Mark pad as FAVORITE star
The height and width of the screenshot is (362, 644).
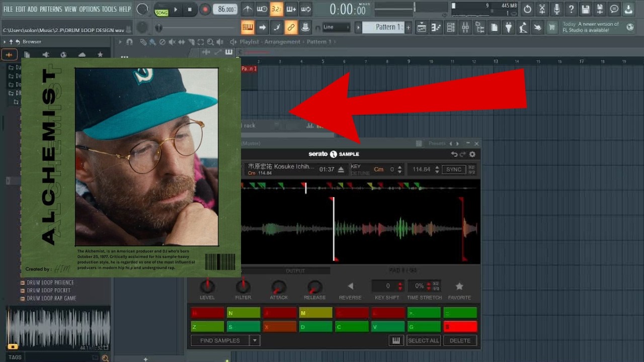pyautogui.click(x=459, y=286)
